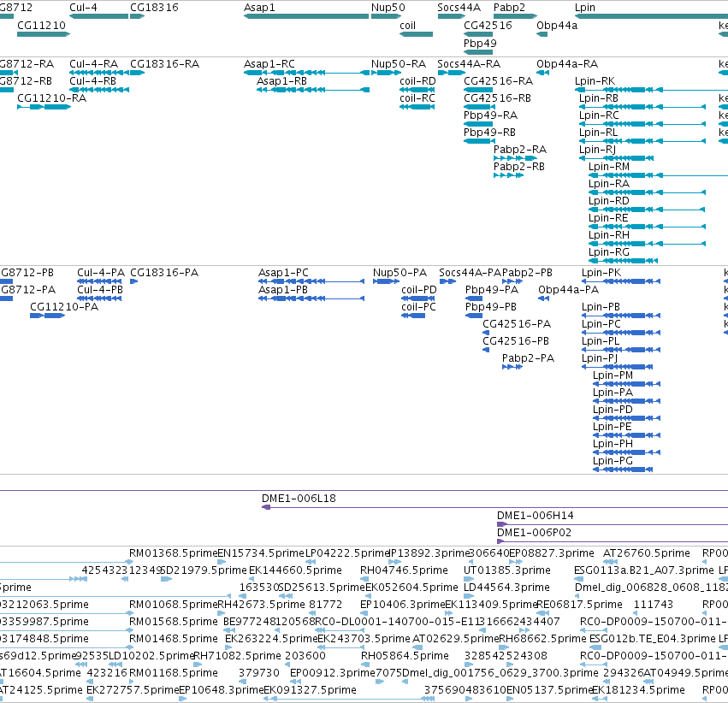Viewport: 728px width, 703px height.
Task: Select the Obp44a gene label
Action: click(557, 26)
